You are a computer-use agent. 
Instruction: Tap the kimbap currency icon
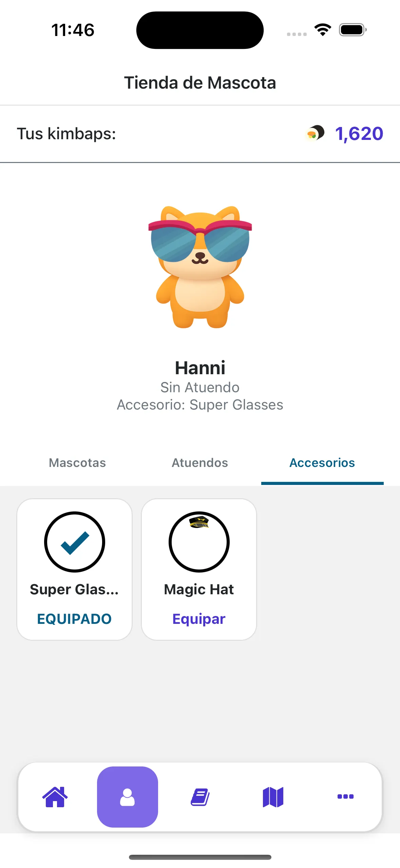[x=315, y=133]
